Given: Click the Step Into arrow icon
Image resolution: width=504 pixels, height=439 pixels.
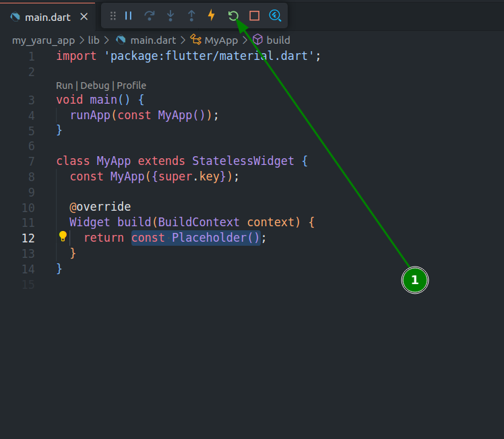Looking at the screenshot, I should [170, 15].
